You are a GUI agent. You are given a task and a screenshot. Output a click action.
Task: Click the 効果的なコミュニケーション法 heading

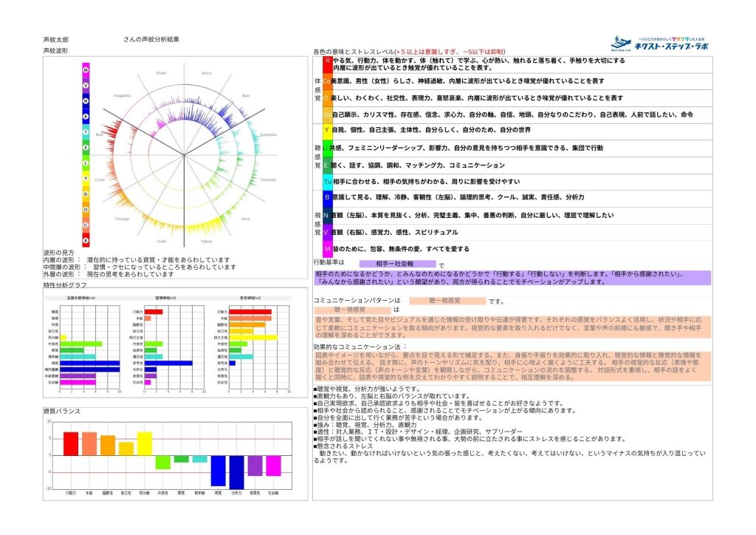point(360,347)
